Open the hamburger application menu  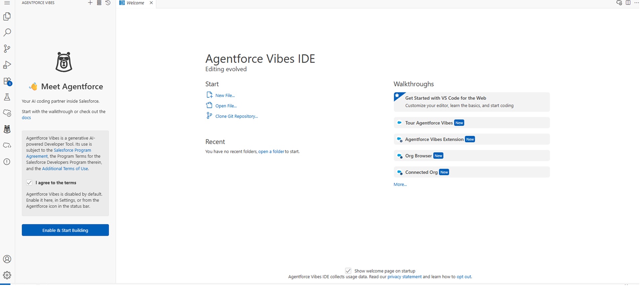pyautogui.click(x=7, y=3)
